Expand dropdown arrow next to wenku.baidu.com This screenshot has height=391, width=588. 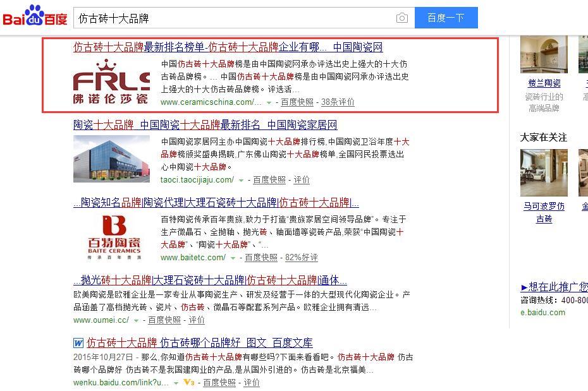176,383
